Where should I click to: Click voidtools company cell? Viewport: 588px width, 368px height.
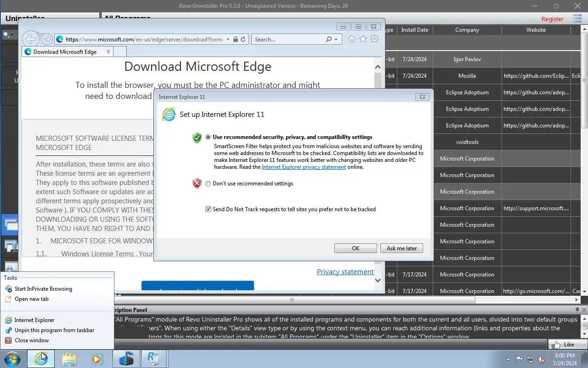coord(467,142)
